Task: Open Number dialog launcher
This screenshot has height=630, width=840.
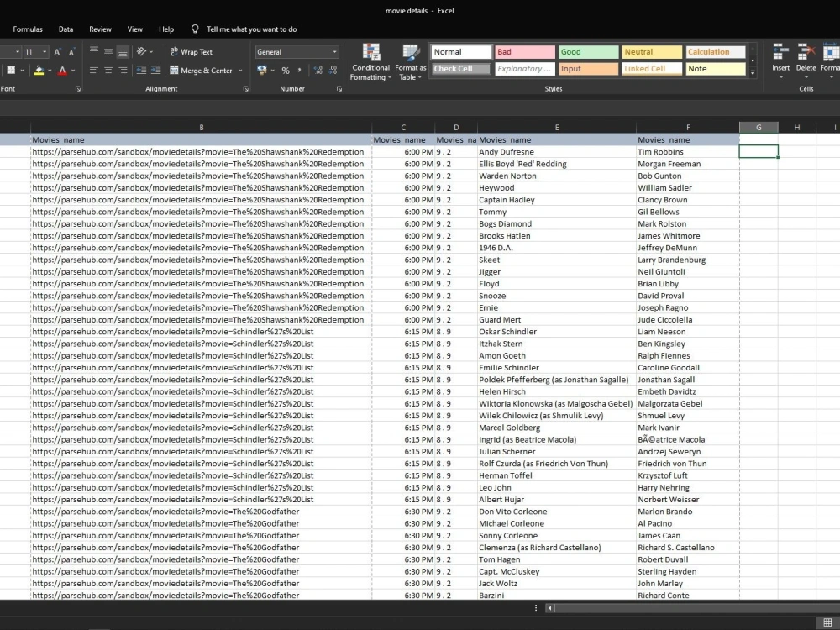Action: 339,89
